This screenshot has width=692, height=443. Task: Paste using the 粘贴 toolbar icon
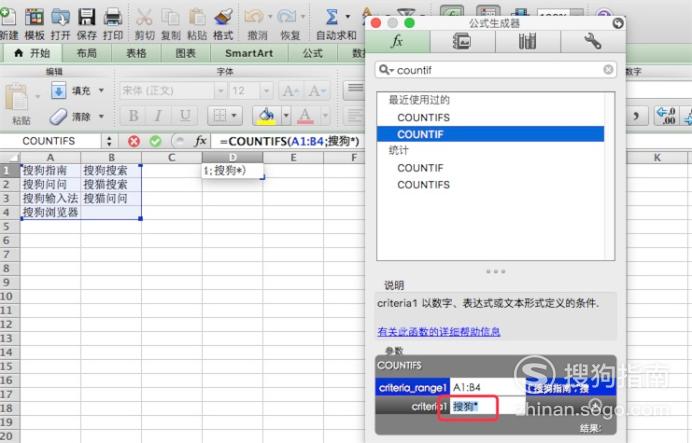pyautogui.click(x=197, y=18)
